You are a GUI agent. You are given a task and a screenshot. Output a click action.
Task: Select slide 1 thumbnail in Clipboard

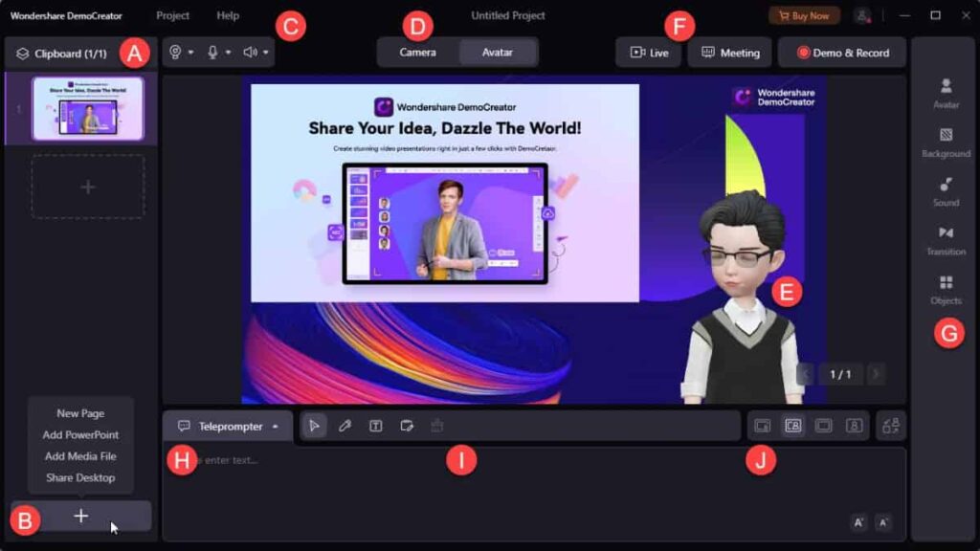pos(88,109)
